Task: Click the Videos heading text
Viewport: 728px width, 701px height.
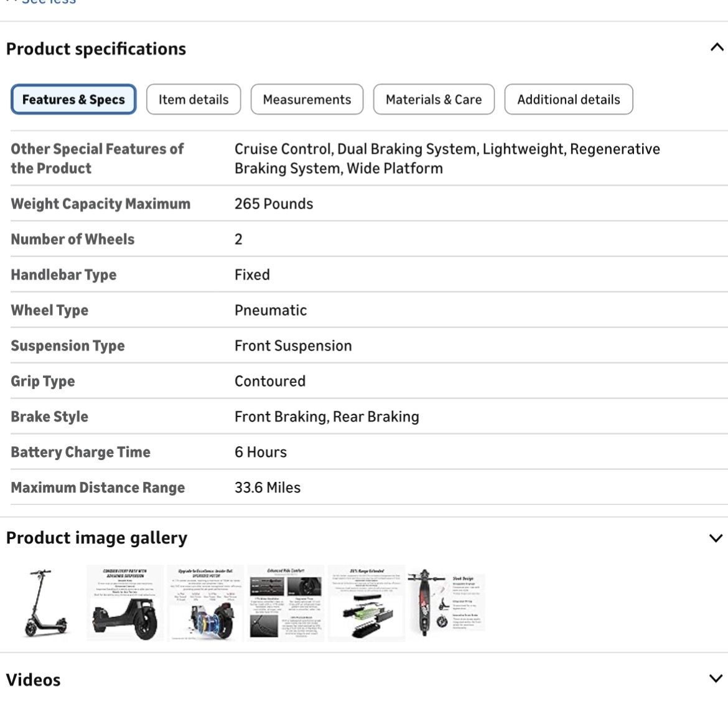Action: click(34, 680)
